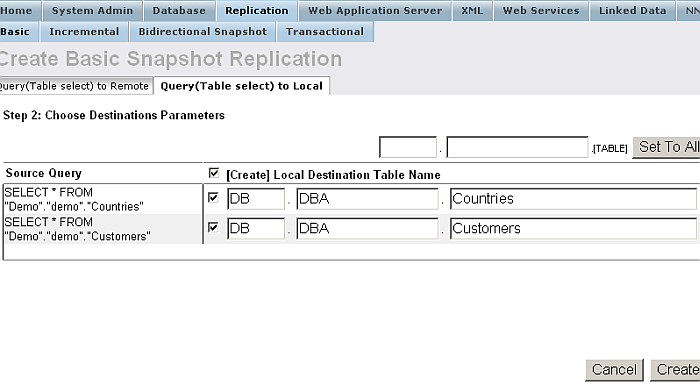Screen dimensions: 700x385
Task: Select Query(Table select) to Local tab
Action: tap(242, 86)
